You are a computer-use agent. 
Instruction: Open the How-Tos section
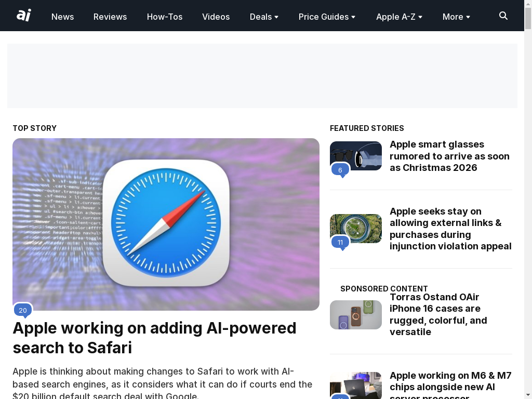(x=165, y=17)
